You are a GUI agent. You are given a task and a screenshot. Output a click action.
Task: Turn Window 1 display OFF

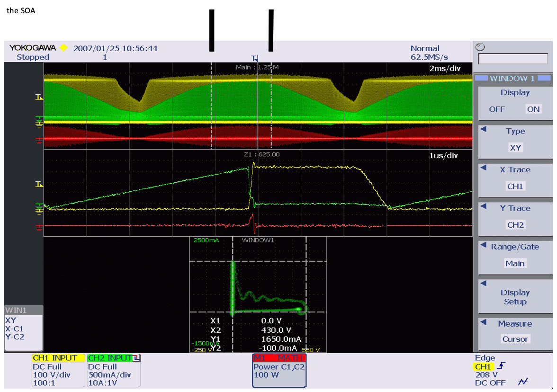coord(497,109)
